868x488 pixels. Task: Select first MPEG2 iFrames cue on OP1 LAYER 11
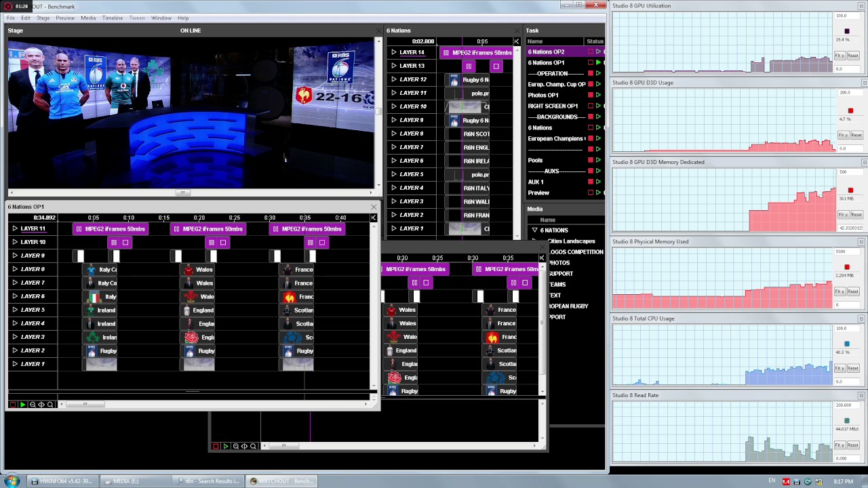point(112,229)
